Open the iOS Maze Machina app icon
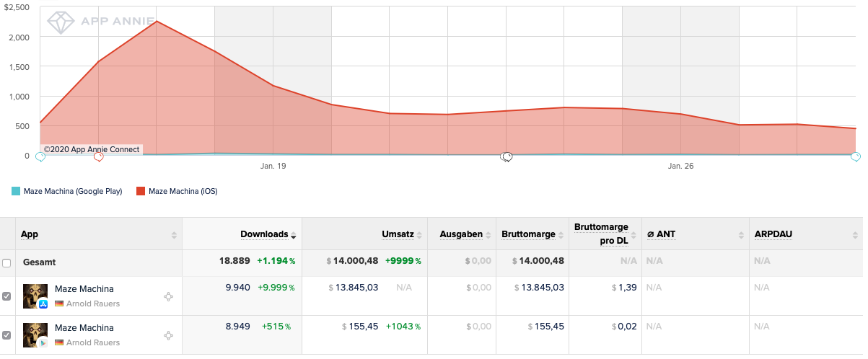Screen dimensions: 868x359 point(35,296)
